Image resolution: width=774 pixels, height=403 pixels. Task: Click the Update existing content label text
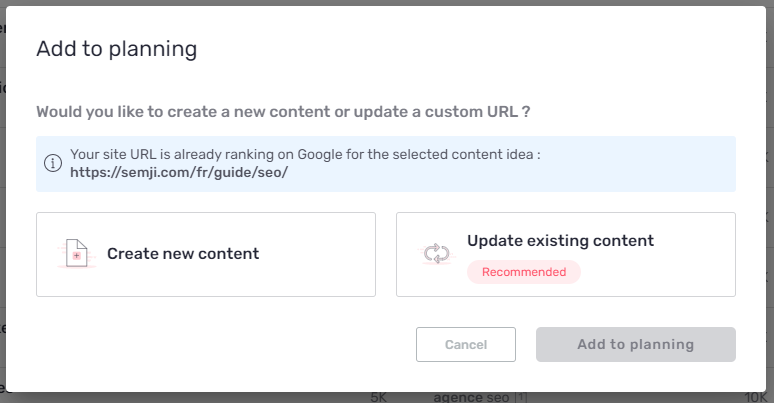pyautogui.click(x=560, y=241)
